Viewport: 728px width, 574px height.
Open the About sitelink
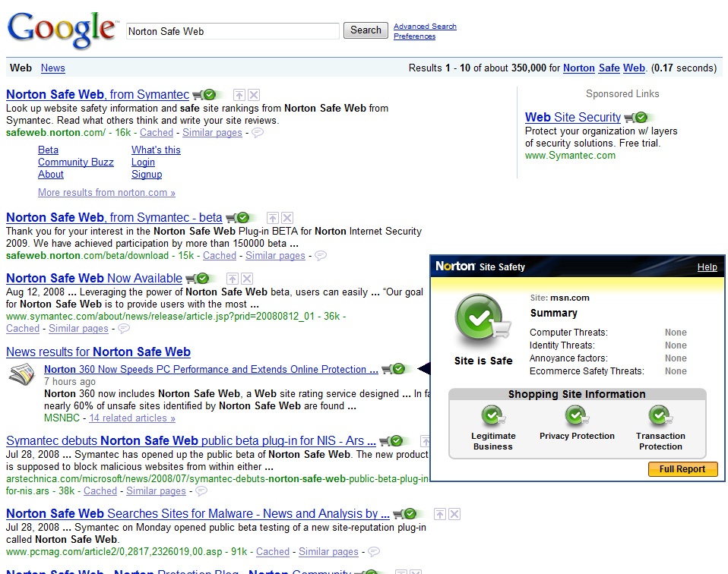(51, 175)
